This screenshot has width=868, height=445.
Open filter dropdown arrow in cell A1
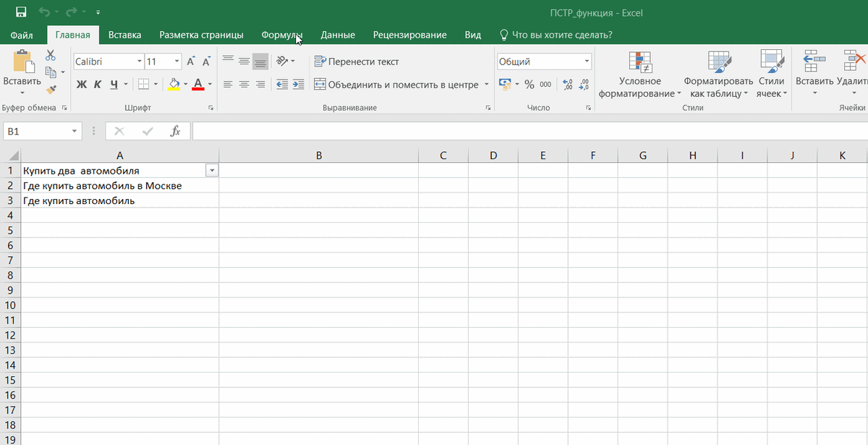click(212, 171)
